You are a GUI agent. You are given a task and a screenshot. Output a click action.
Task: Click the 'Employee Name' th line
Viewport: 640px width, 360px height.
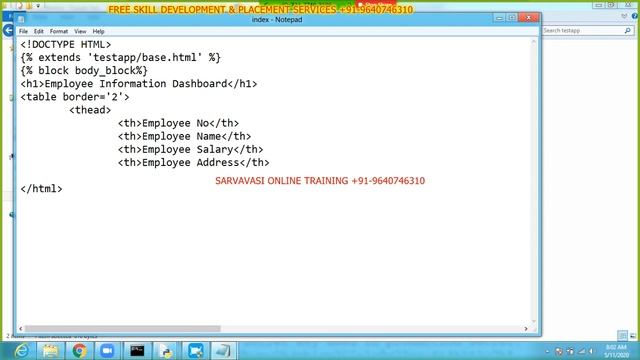(x=184, y=136)
